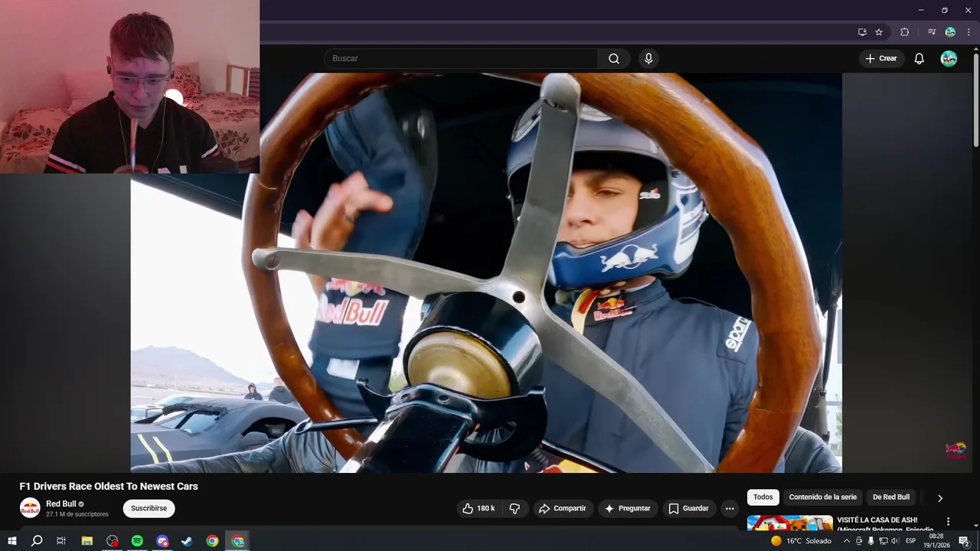Viewport: 980px width, 551px height.
Task: Open VISITÉ LA CASA DE ASH thumbnail
Action: [789, 523]
